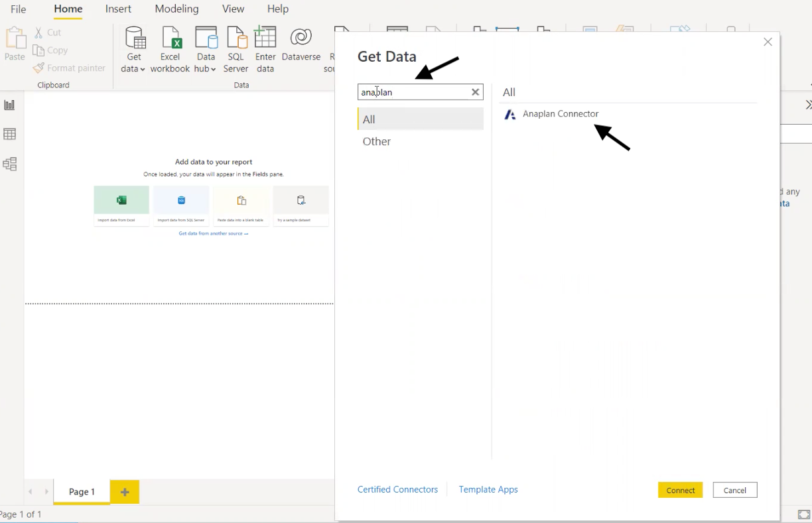Viewport: 812px width, 523px height.
Task: Click inside the Get Data search field
Action: click(x=411, y=91)
